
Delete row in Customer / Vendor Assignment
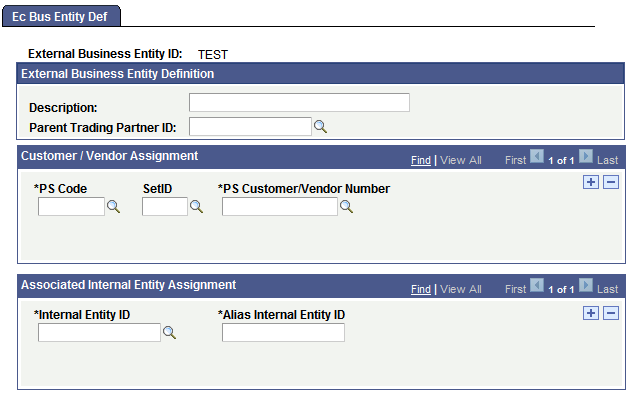pyautogui.click(x=611, y=182)
